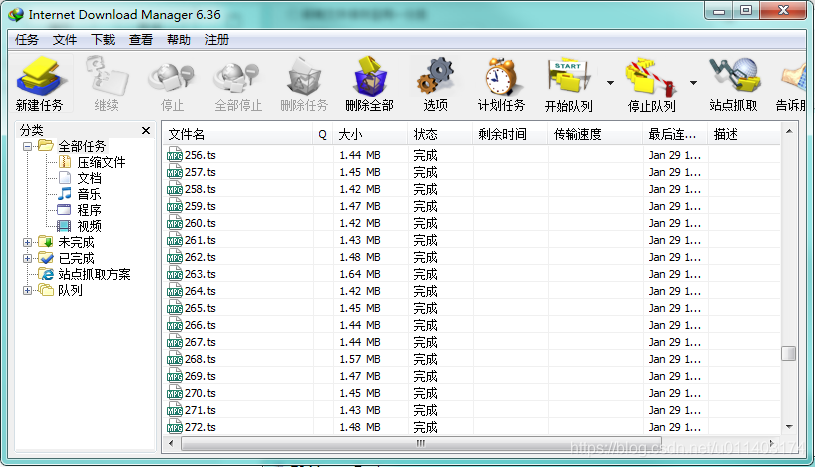
Task: Click the vertical scrollbar up arrow
Action: (x=789, y=131)
